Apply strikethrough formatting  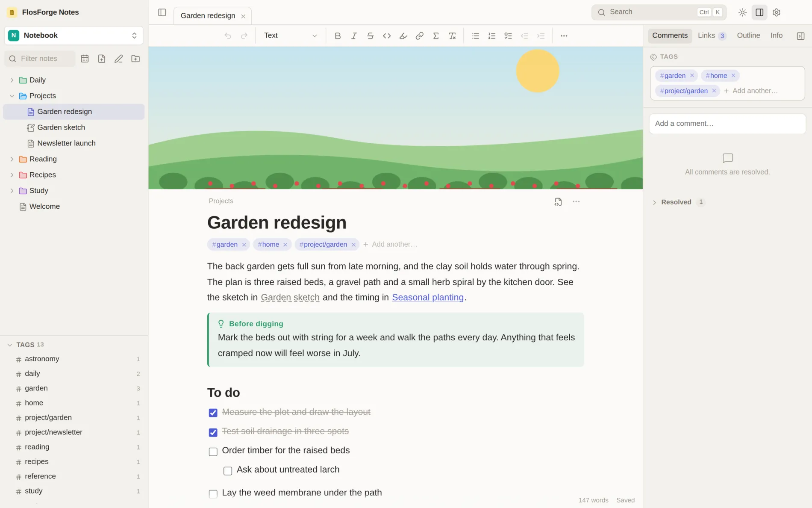(371, 36)
